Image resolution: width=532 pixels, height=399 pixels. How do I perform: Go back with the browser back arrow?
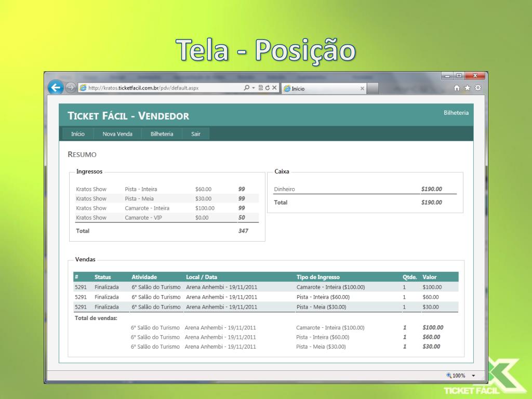[x=56, y=87]
